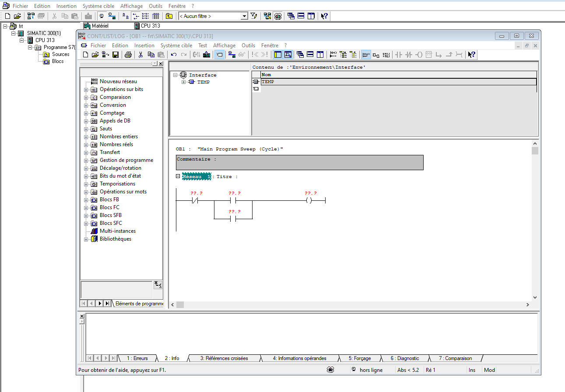The width and height of the screenshot is (565, 392).
Task: Click the context help icon in SIMATIC Manager toolbar
Action: (324, 16)
